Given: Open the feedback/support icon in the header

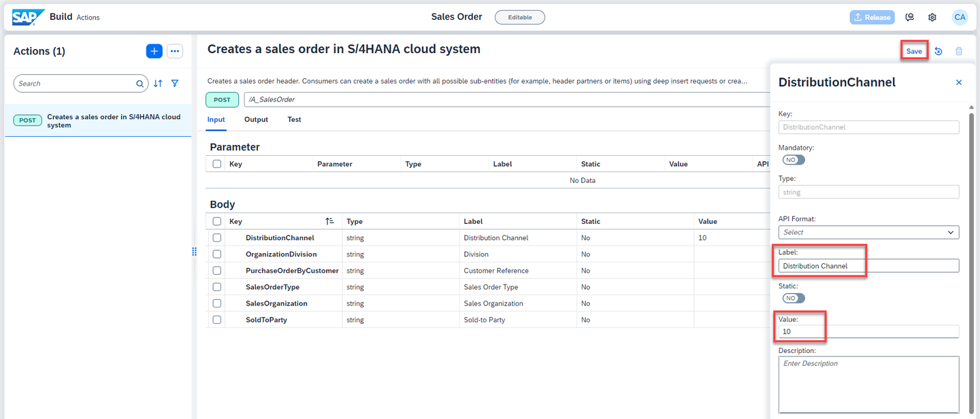Looking at the screenshot, I should [x=910, y=17].
